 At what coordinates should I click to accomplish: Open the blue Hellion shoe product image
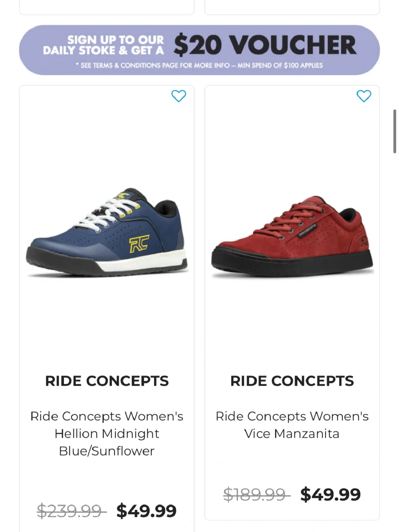[107, 233]
